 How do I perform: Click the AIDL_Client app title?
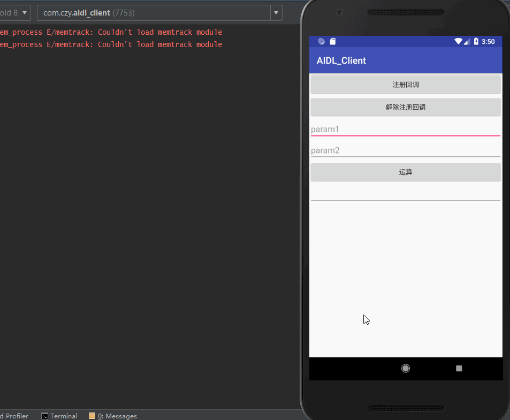pos(341,61)
